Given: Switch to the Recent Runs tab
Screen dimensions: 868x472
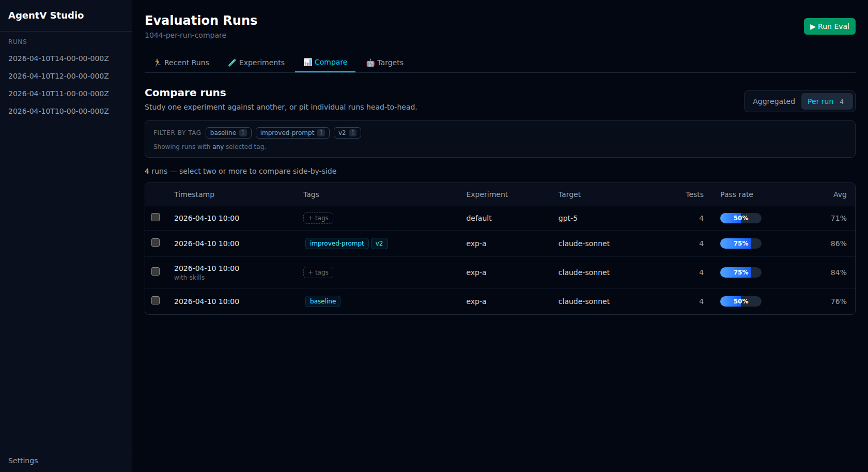Looking at the screenshot, I should [182, 62].
